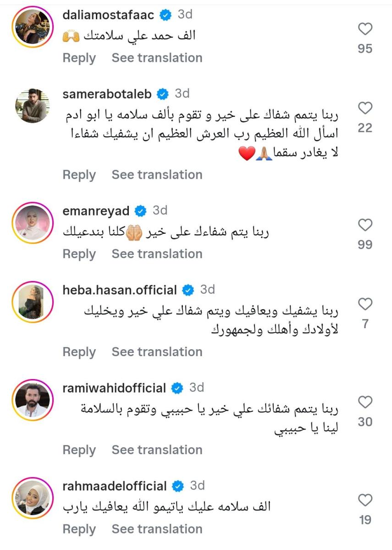Reply to emanreyad's comment
This screenshot has height=550, width=392.
tap(79, 254)
